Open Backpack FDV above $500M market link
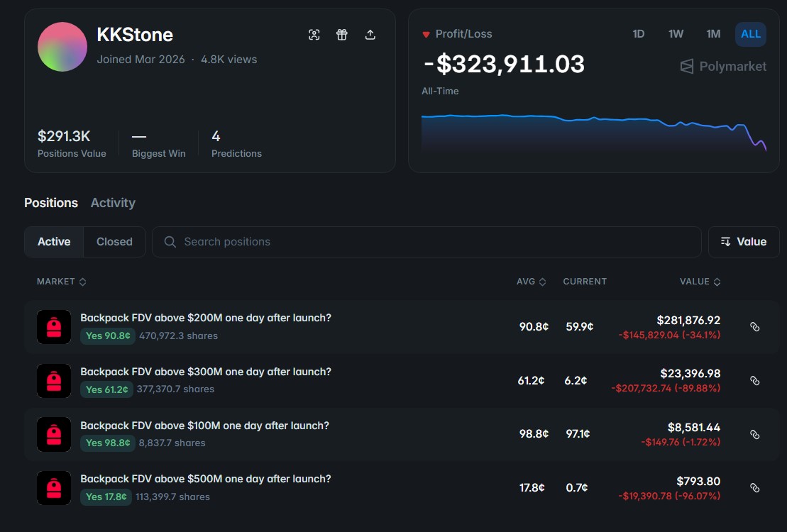The height and width of the screenshot is (532, 787). pos(206,479)
